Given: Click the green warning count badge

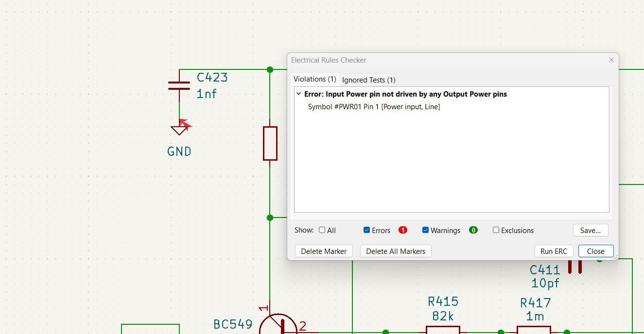Looking at the screenshot, I should pos(473,230).
